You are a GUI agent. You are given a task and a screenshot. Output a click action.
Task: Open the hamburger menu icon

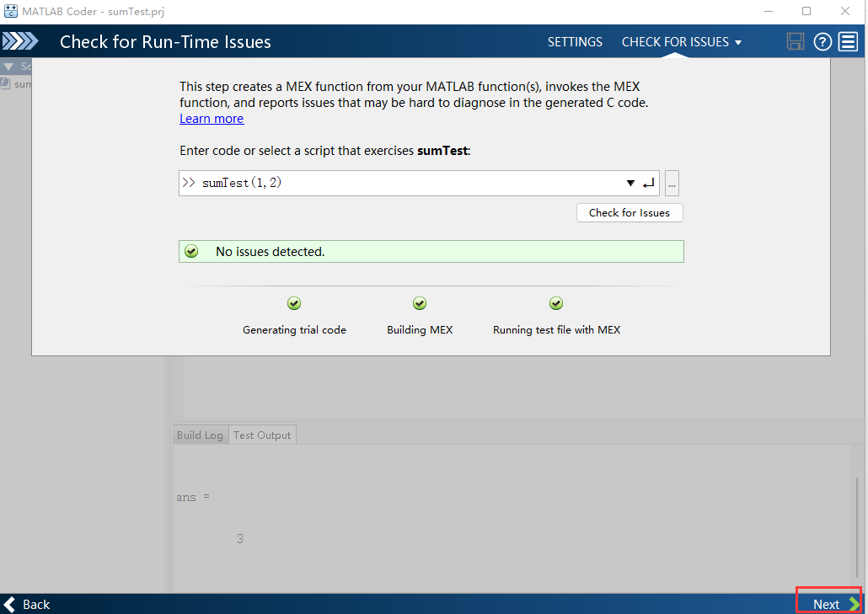(x=848, y=41)
